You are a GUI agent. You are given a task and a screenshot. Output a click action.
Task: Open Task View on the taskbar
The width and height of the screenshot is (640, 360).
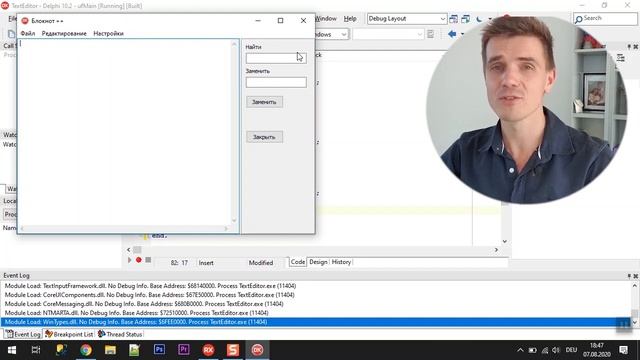[x=36, y=350]
